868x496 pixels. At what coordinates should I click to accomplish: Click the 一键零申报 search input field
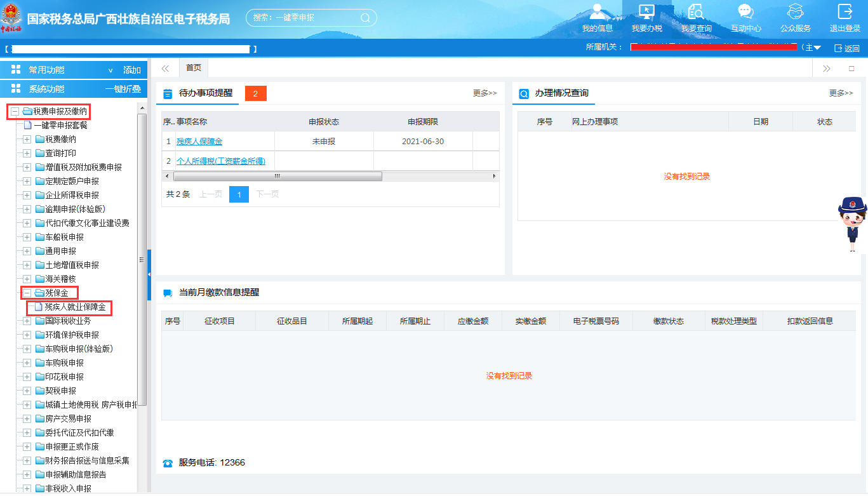coord(305,18)
